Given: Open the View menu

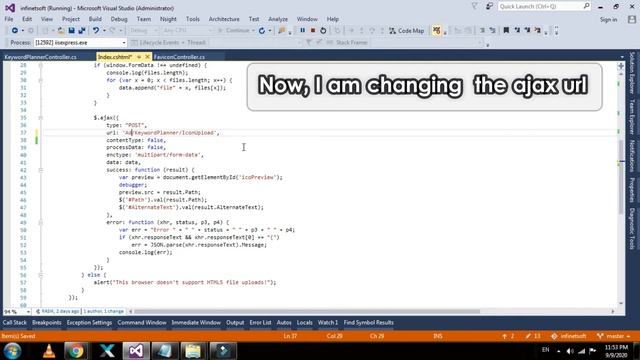Looking at the screenshot, I should click(x=47, y=19).
